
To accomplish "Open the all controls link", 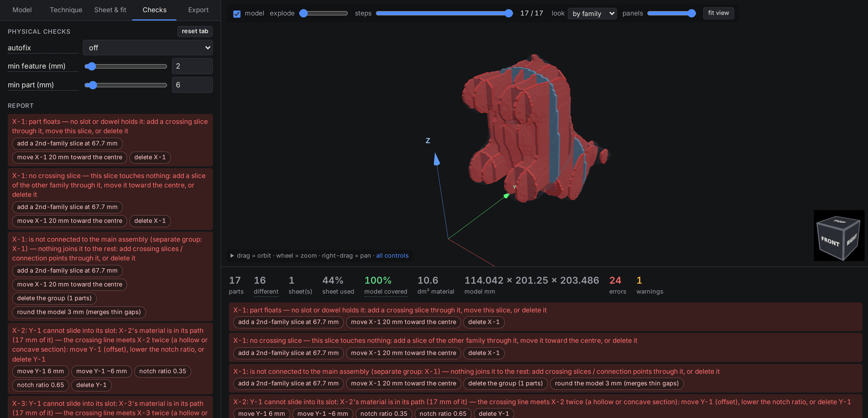I will tap(392, 256).
